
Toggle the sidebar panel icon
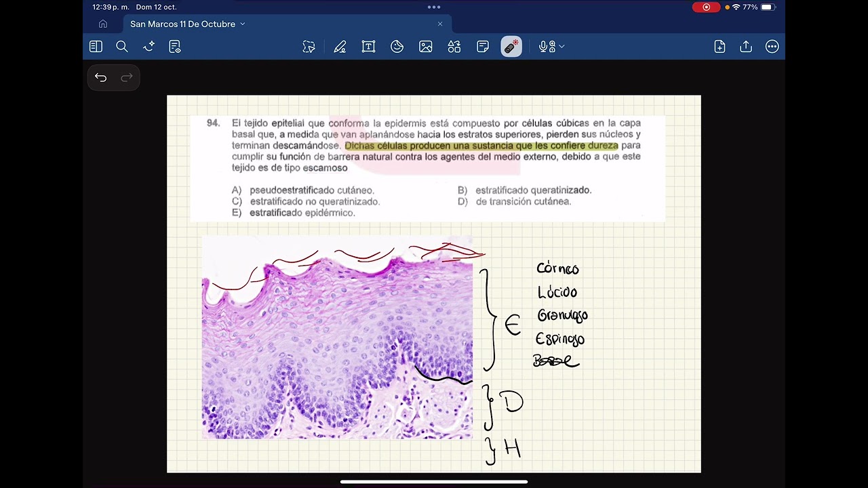click(96, 47)
